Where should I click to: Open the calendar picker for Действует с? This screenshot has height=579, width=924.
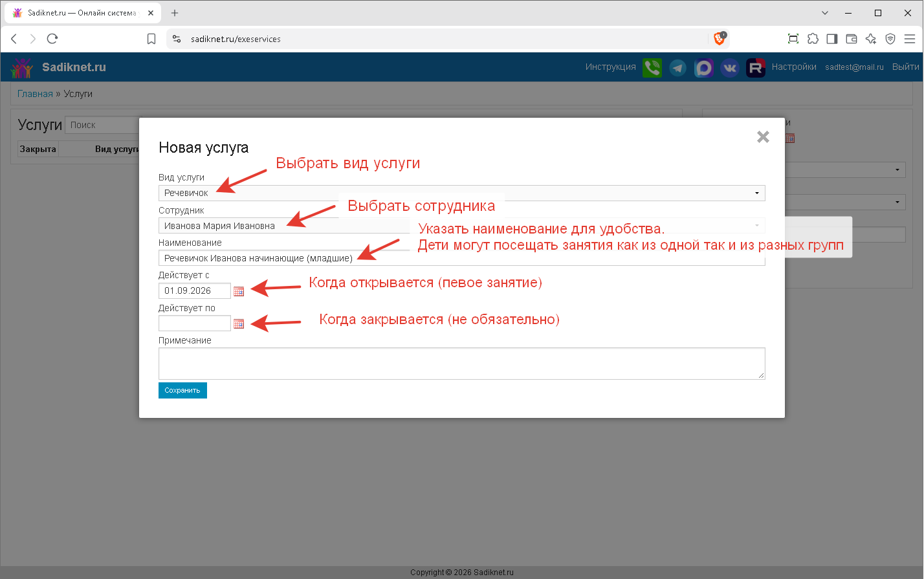click(x=239, y=291)
